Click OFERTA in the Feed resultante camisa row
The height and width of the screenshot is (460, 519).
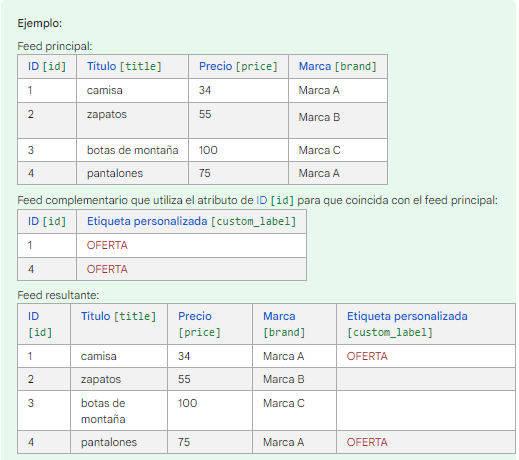coord(367,356)
